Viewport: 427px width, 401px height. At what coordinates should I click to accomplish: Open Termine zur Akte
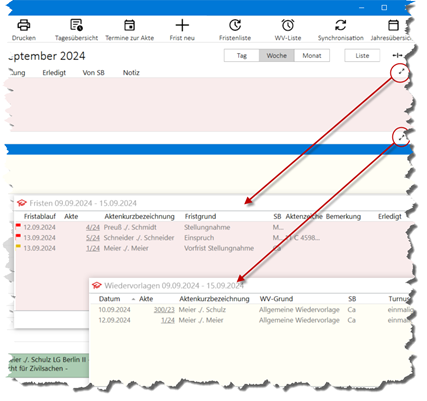pyautogui.click(x=129, y=25)
